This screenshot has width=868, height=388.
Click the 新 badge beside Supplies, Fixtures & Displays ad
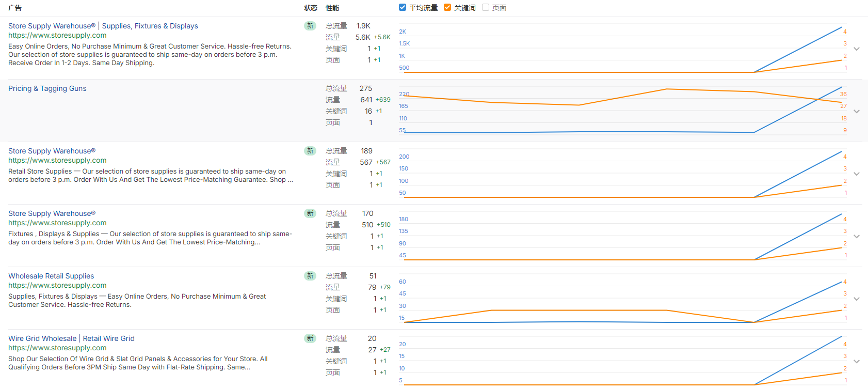[x=310, y=26]
